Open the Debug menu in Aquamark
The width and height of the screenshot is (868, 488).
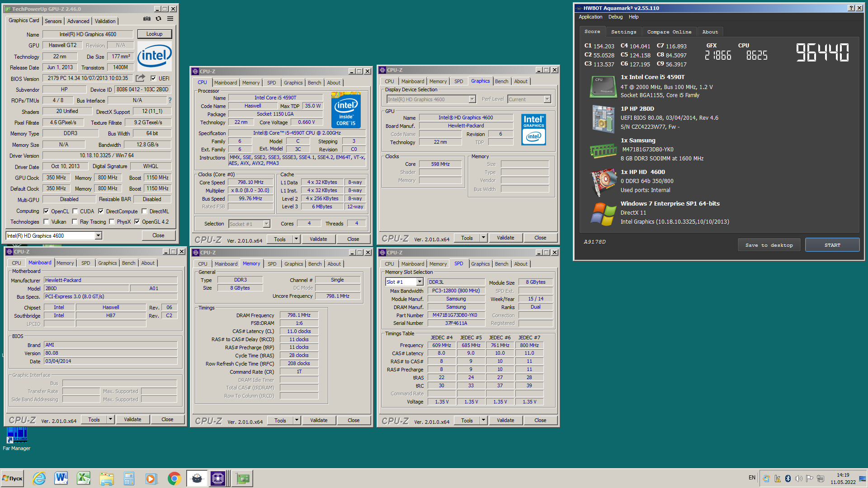click(615, 17)
